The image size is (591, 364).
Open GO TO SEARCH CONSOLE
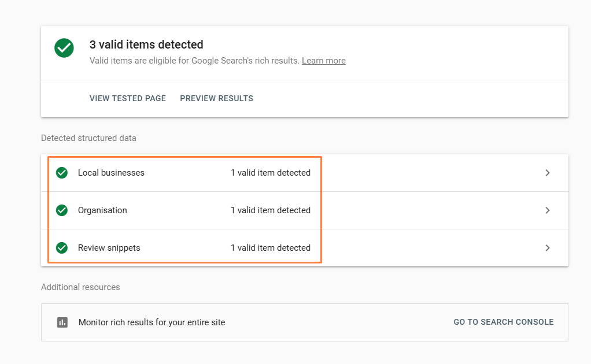[503, 322]
